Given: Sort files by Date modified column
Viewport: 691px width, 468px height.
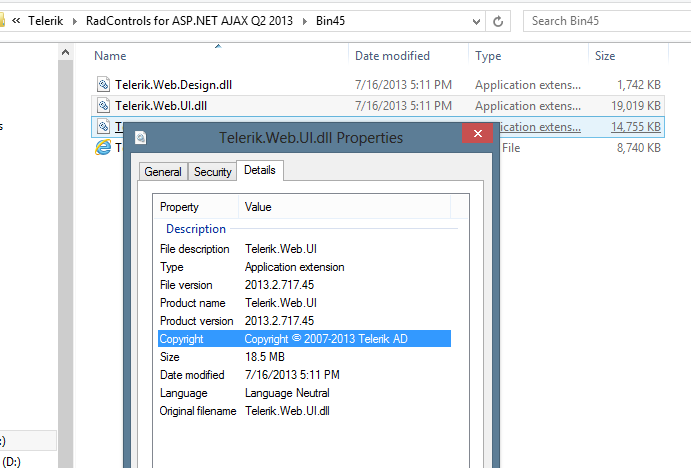Looking at the screenshot, I should 392,56.
